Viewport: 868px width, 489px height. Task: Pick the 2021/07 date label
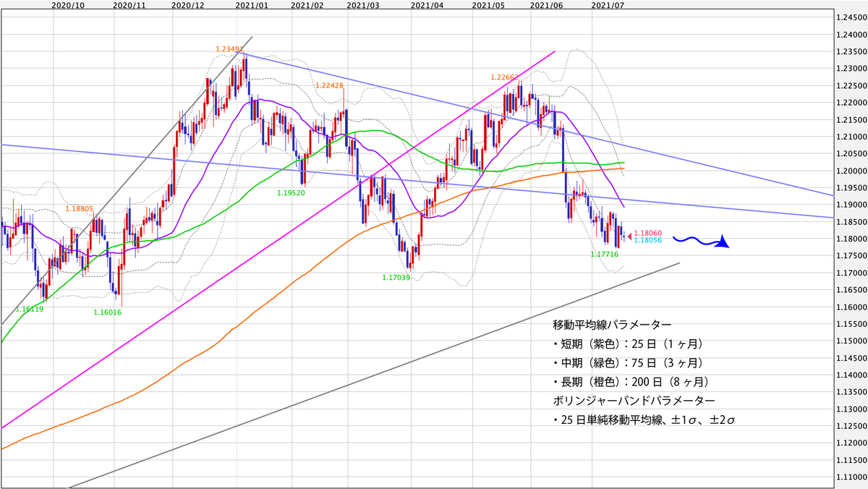pyautogui.click(x=608, y=4)
